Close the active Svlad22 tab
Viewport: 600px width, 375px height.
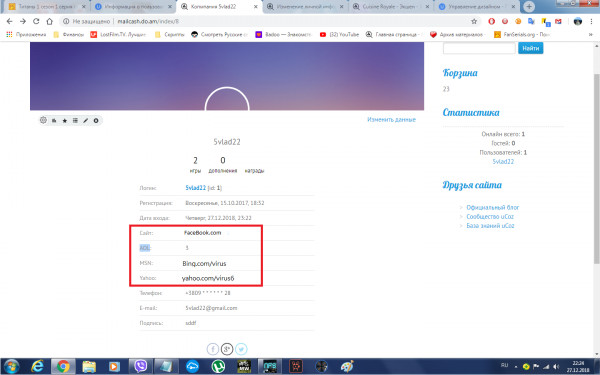click(256, 7)
